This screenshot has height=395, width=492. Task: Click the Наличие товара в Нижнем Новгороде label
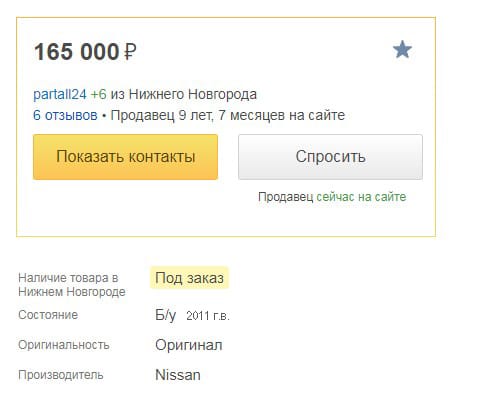72,285
